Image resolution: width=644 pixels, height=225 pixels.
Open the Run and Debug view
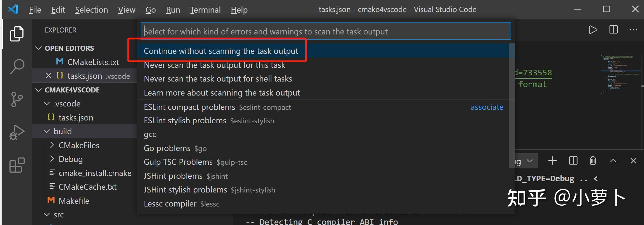(x=16, y=132)
